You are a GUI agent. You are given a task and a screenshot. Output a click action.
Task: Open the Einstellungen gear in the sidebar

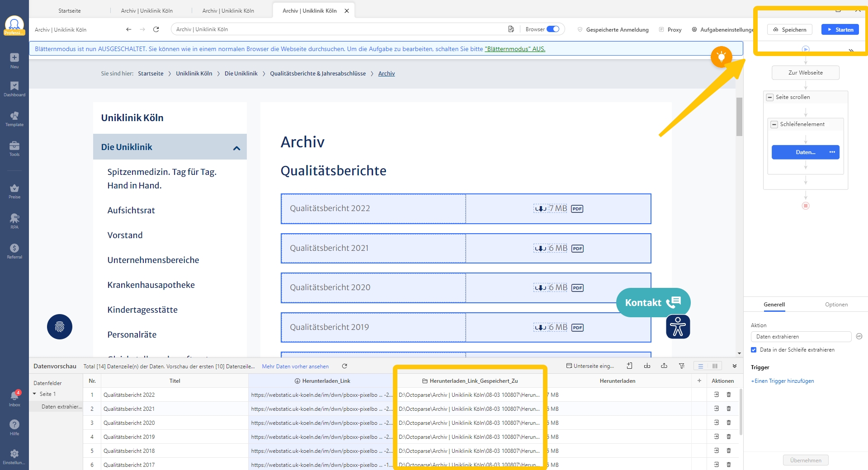point(14,456)
